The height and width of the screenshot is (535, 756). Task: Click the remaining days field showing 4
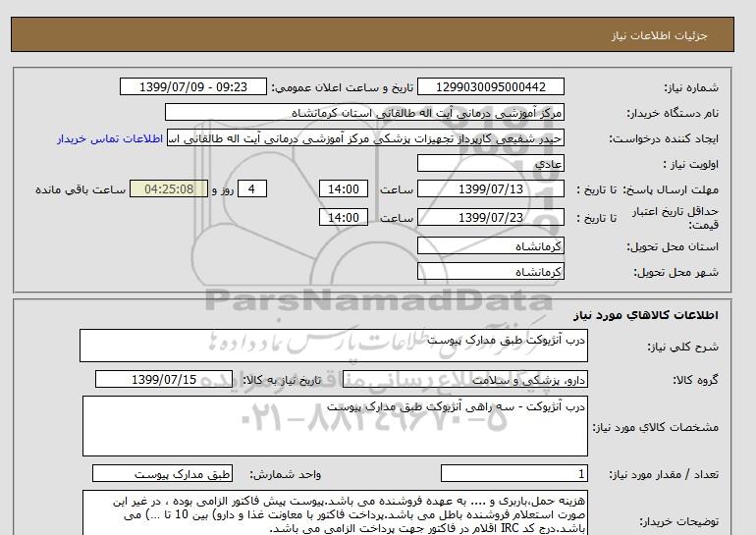point(251,188)
